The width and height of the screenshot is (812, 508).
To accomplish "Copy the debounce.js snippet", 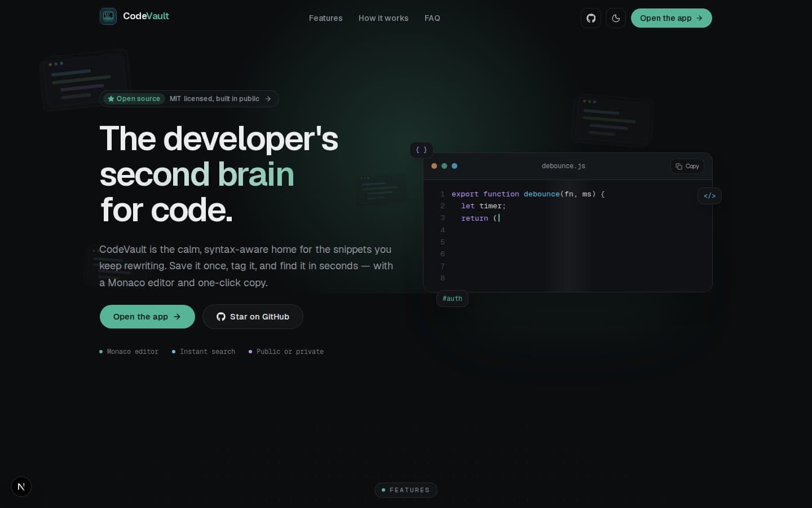I will coord(687,167).
